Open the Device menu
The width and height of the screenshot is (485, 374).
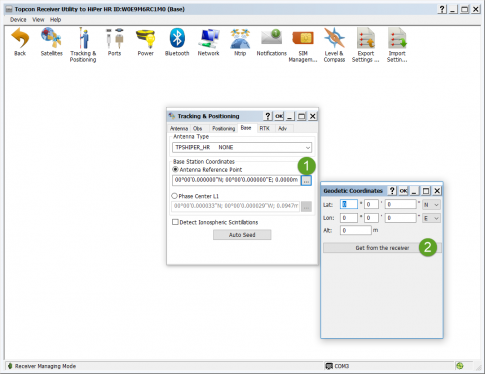(18, 20)
